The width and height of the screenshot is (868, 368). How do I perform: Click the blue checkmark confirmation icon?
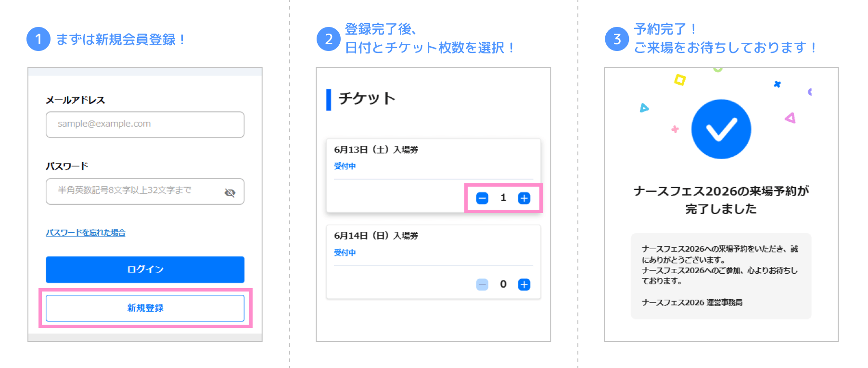pos(720,129)
